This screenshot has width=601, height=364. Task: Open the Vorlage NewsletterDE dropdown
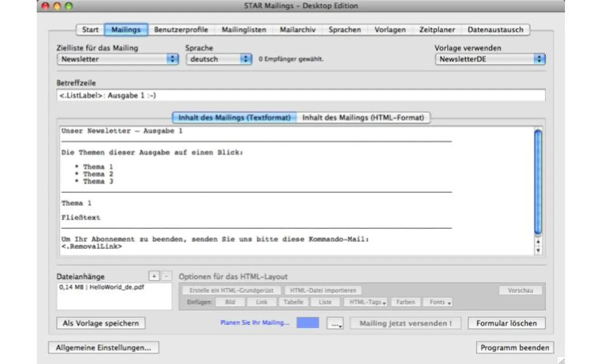[x=490, y=59]
